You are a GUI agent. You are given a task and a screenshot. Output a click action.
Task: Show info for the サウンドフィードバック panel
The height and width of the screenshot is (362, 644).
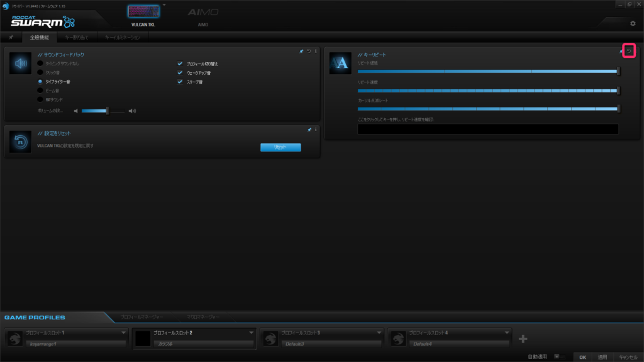click(316, 52)
